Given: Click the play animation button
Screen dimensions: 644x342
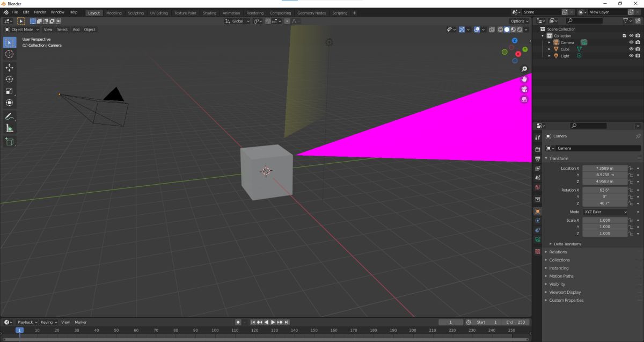Looking at the screenshot, I should (273, 322).
